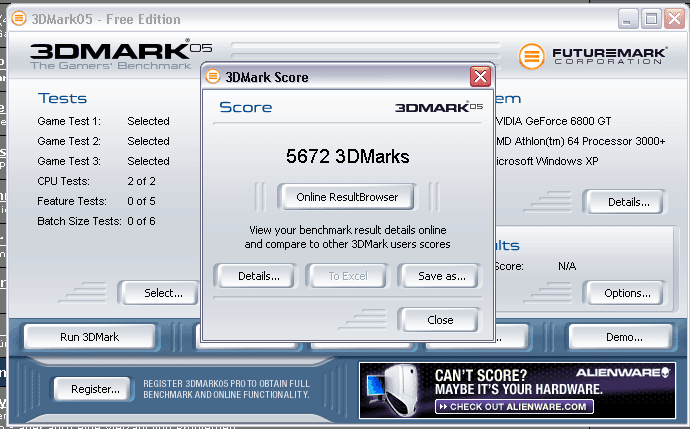Click the Demo... button

point(623,337)
